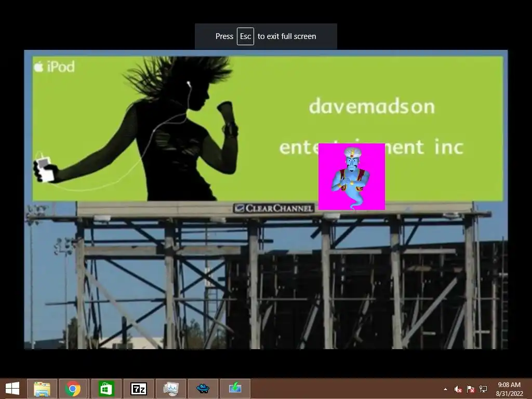Open the Action Center flag icon
This screenshot has height=399, width=532.
[471, 389]
